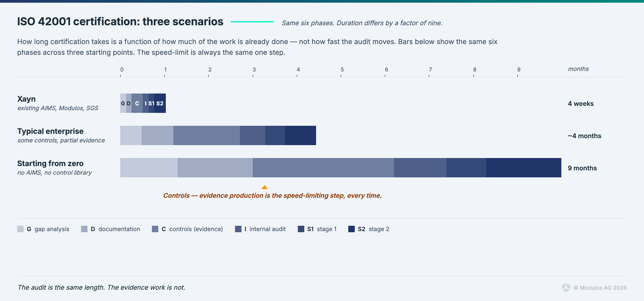Image resolution: width=644 pixels, height=301 pixels.
Task: Click the controls (evidence) legend swatch
Action: tap(155, 229)
